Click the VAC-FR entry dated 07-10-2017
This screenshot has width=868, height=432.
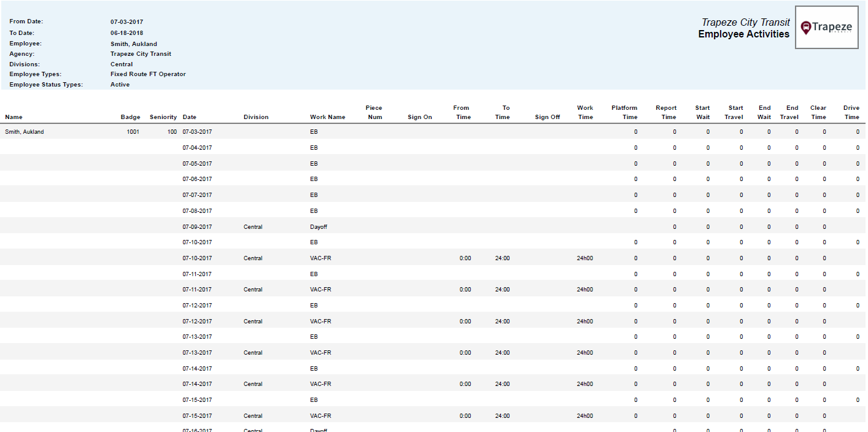(x=321, y=258)
